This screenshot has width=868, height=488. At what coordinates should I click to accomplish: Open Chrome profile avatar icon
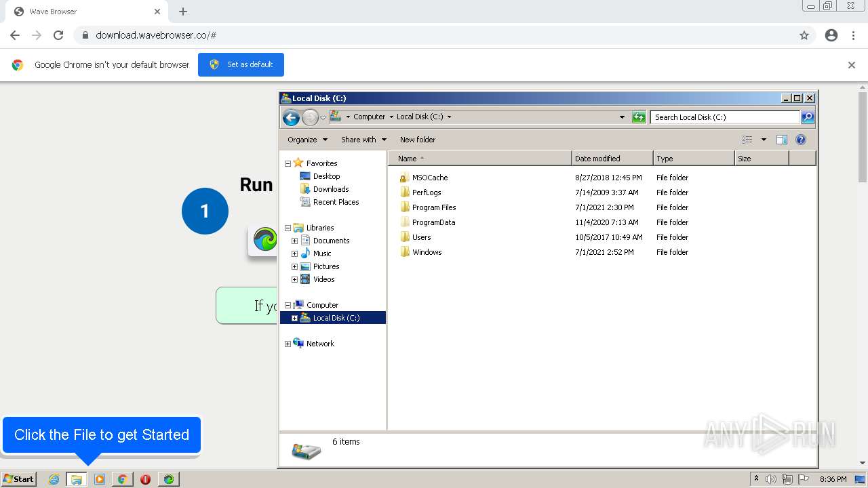tap(831, 35)
